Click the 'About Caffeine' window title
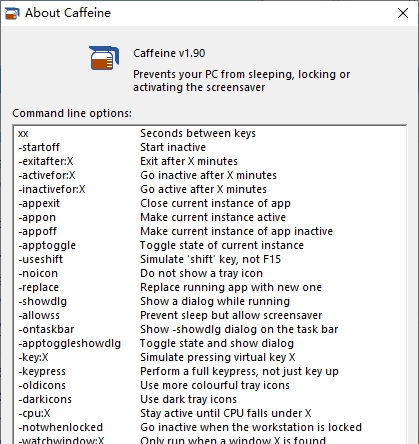419x444 pixels. coord(68,13)
